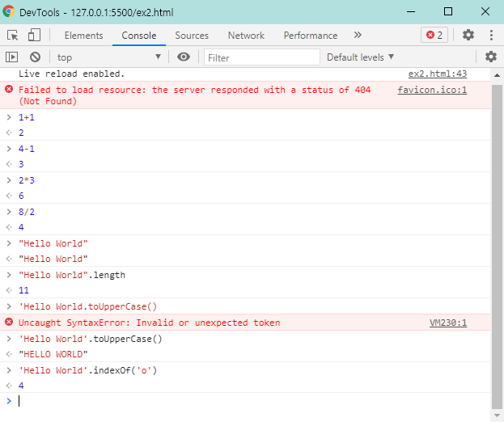
Task: Open DevTools settings gear
Action: pyautogui.click(x=468, y=35)
